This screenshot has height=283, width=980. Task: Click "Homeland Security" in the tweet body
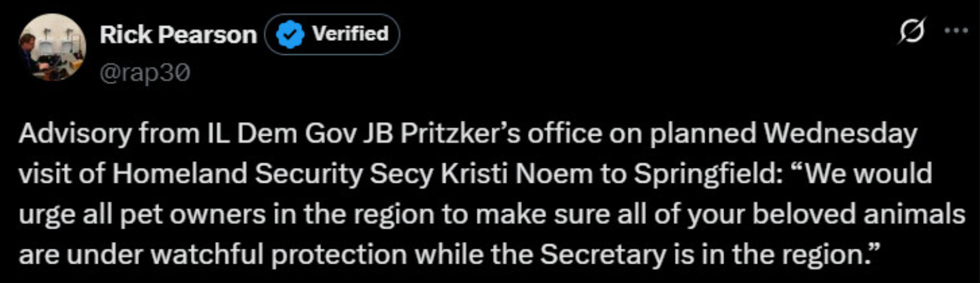click(237, 174)
